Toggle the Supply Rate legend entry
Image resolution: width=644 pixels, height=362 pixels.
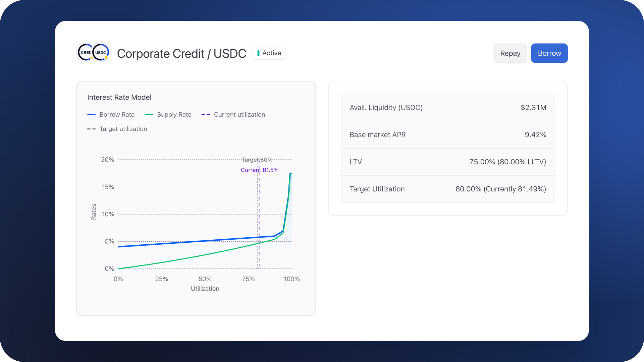(168, 115)
